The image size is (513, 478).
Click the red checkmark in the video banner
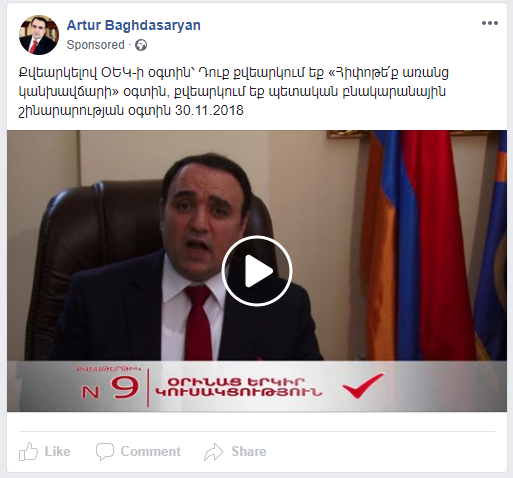[363, 385]
